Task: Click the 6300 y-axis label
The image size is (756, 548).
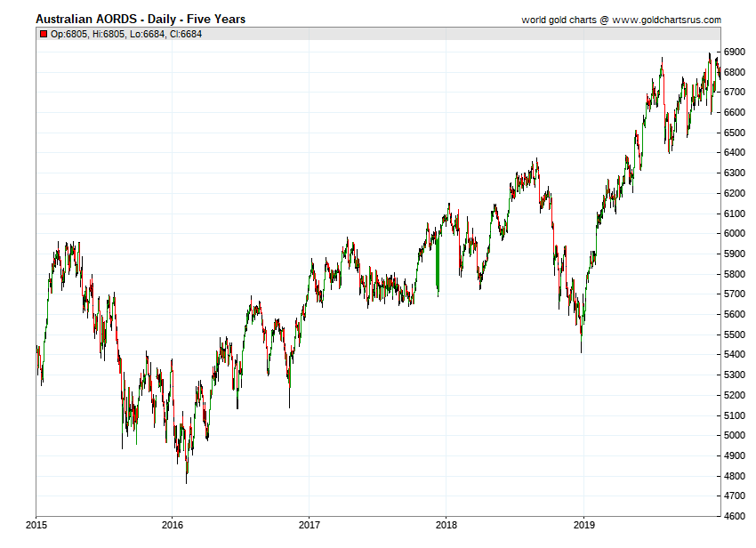Action: (x=734, y=173)
